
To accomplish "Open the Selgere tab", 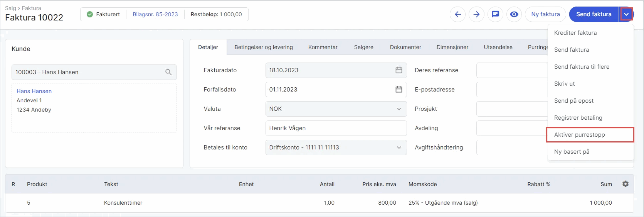I will pos(364,47).
